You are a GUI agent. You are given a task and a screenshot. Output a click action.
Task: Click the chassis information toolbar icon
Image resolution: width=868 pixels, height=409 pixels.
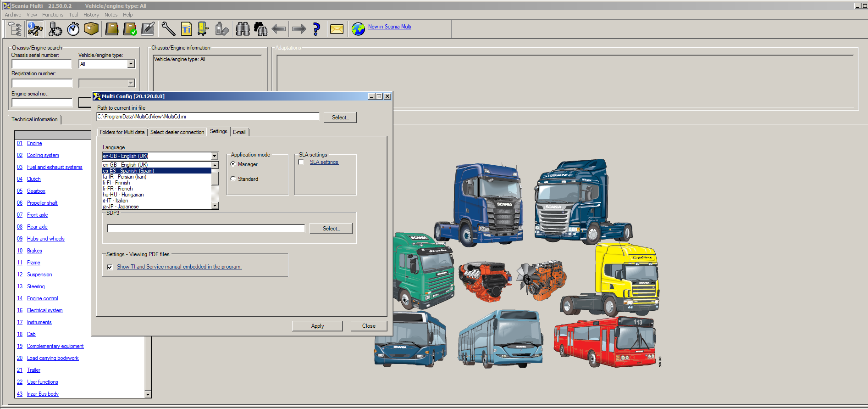(x=35, y=29)
